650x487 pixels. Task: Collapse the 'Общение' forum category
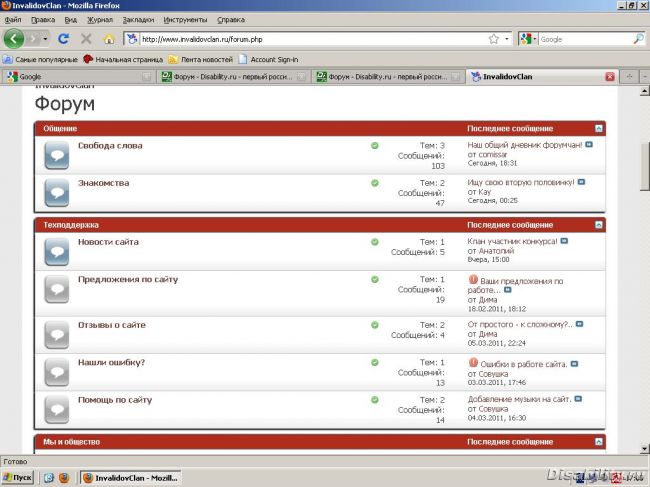(598, 129)
